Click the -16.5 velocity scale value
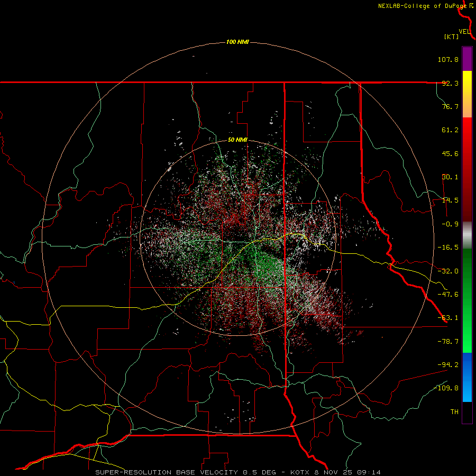Screen dimensions: 476x476 click(448, 248)
